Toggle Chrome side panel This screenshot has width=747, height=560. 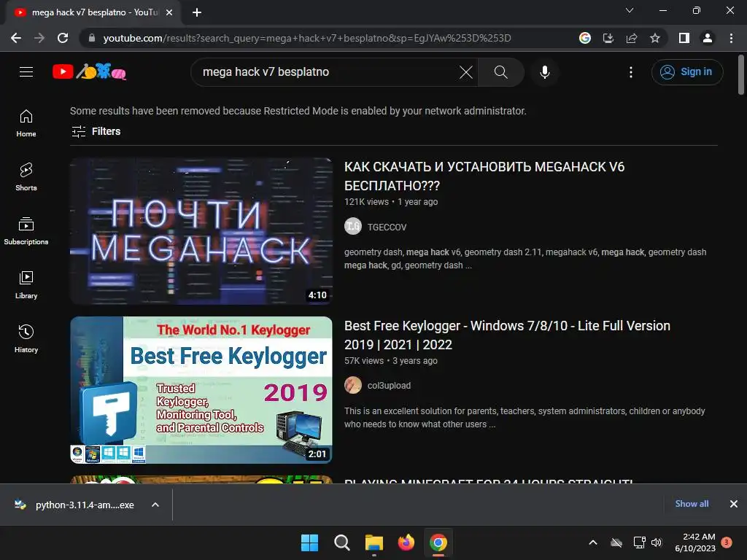[684, 38]
